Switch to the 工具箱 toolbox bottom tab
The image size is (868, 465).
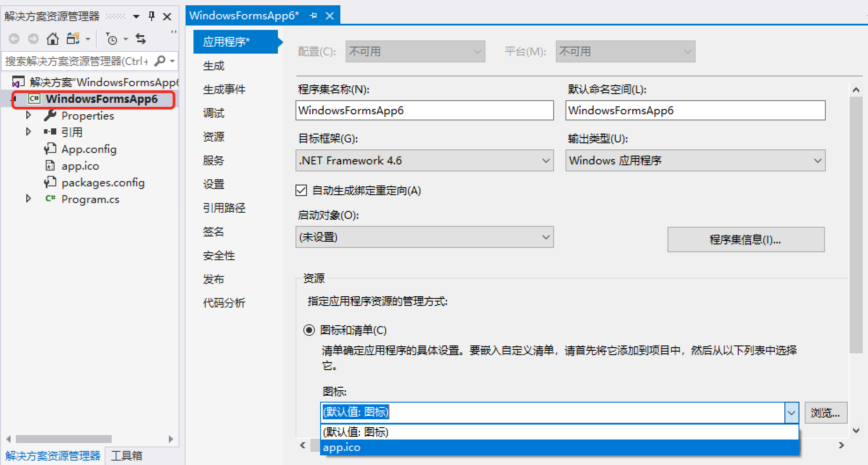click(127, 456)
